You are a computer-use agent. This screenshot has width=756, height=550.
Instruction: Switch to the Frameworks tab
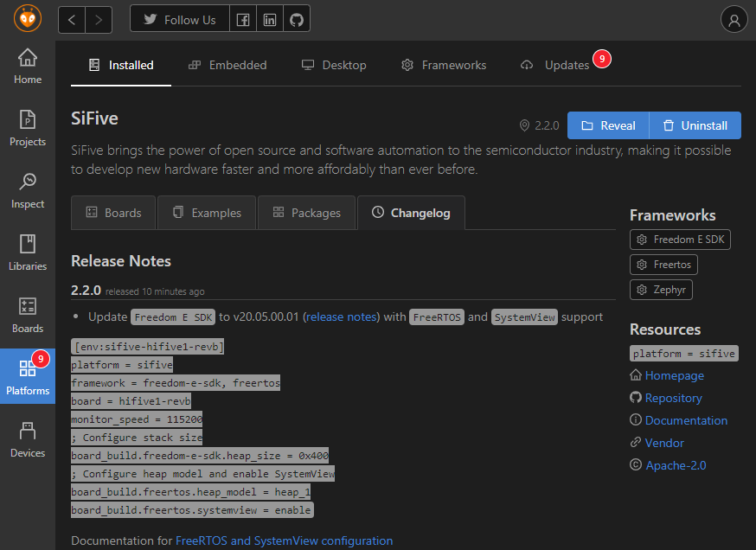click(444, 65)
